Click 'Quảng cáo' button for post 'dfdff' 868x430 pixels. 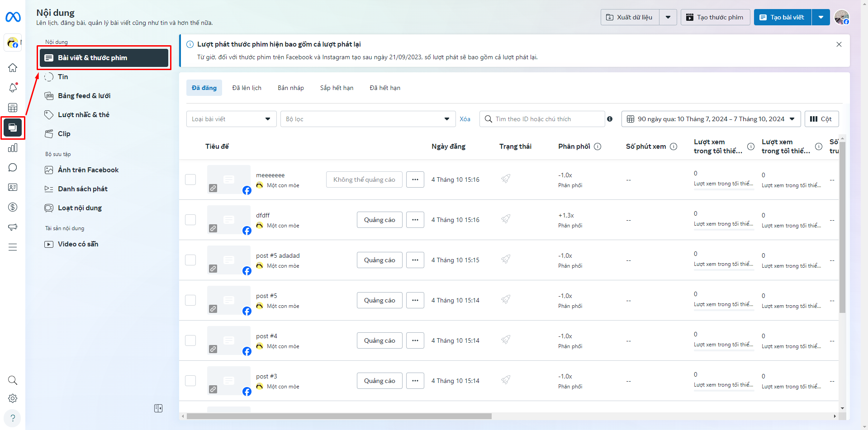(x=379, y=220)
